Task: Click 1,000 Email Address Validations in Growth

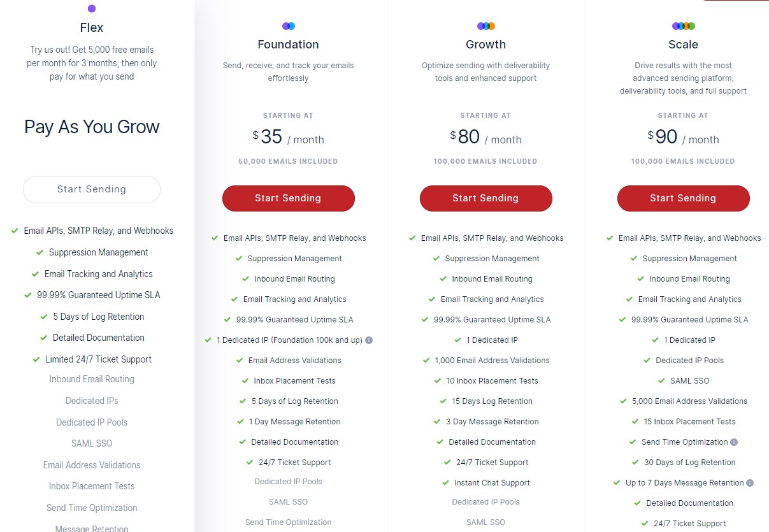Action: tap(492, 361)
